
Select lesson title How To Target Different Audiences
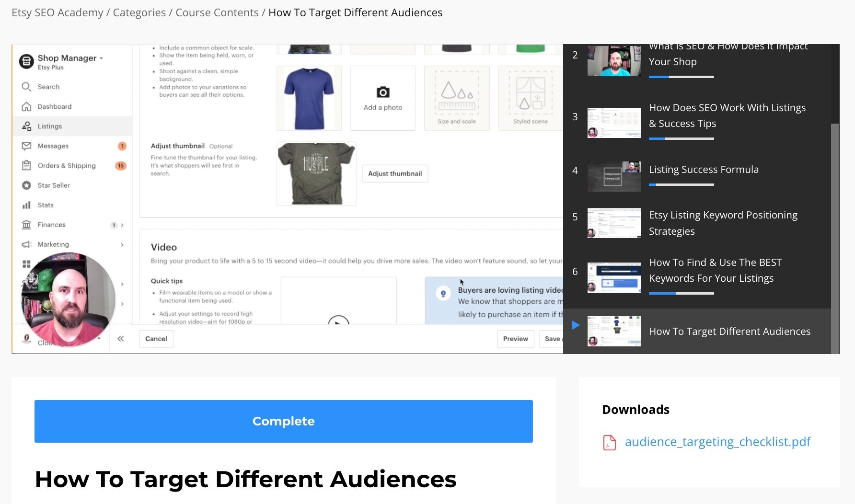[729, 331]
